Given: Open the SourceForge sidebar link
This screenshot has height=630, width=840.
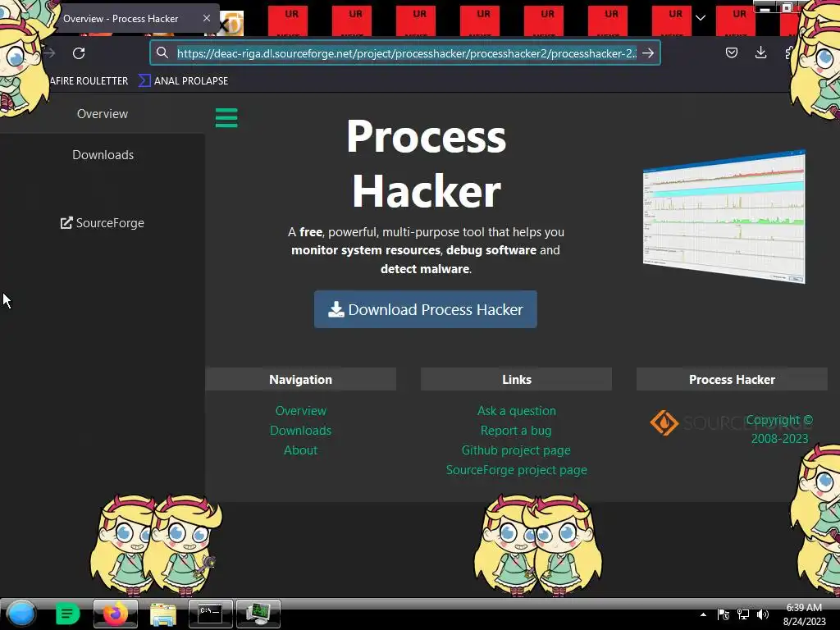Looking at the screenshot, I should coord(103,223).
